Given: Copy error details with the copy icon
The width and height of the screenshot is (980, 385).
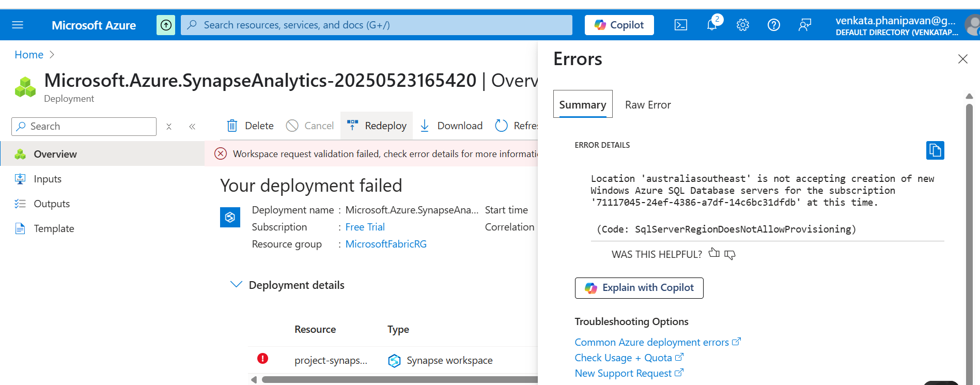Looking at the screenshot, I should [935, 150].
